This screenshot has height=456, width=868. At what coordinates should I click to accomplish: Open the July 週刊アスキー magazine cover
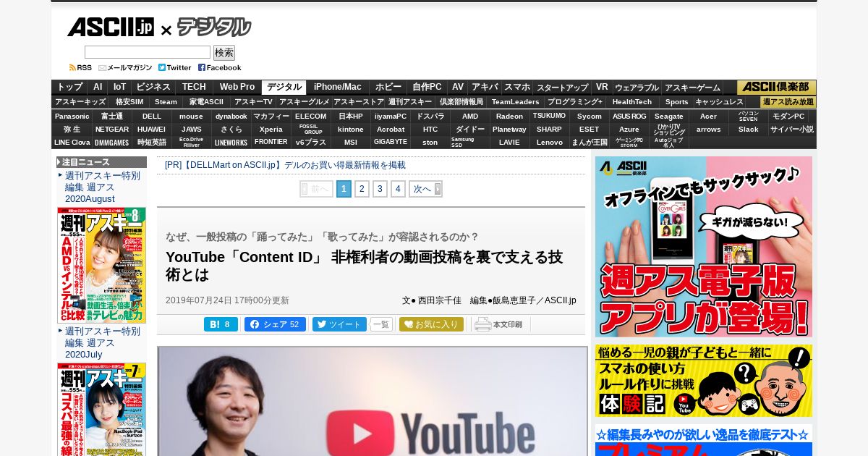(x=101, y=409)
